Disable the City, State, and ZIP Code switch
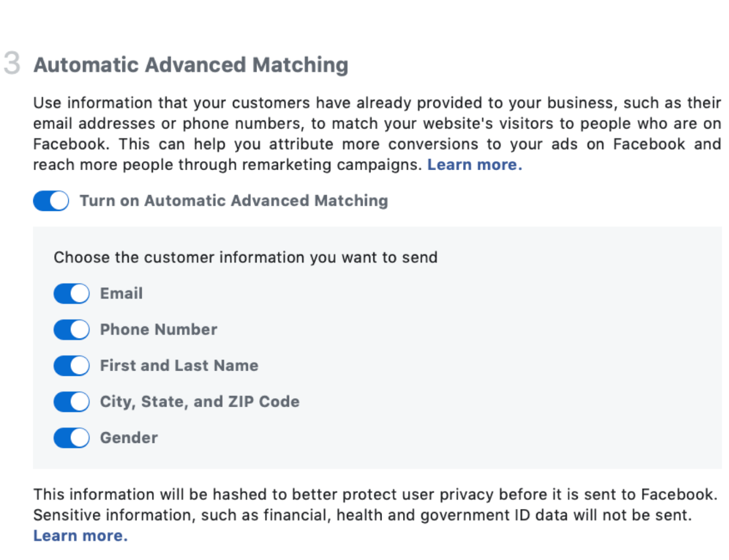 coord(71,402)
